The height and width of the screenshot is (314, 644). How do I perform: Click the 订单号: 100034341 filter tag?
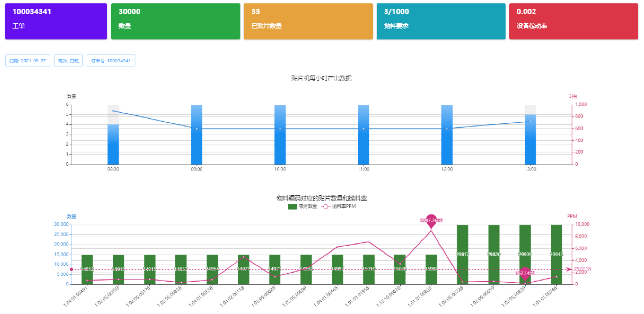coord(111,60)
